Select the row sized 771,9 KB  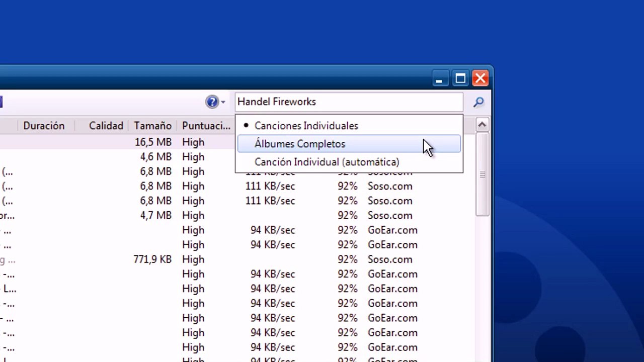point(236,259)
